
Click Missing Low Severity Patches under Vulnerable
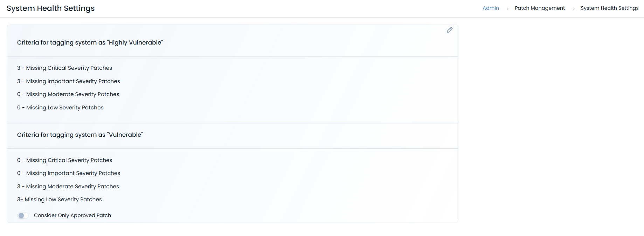click(59, 199)
